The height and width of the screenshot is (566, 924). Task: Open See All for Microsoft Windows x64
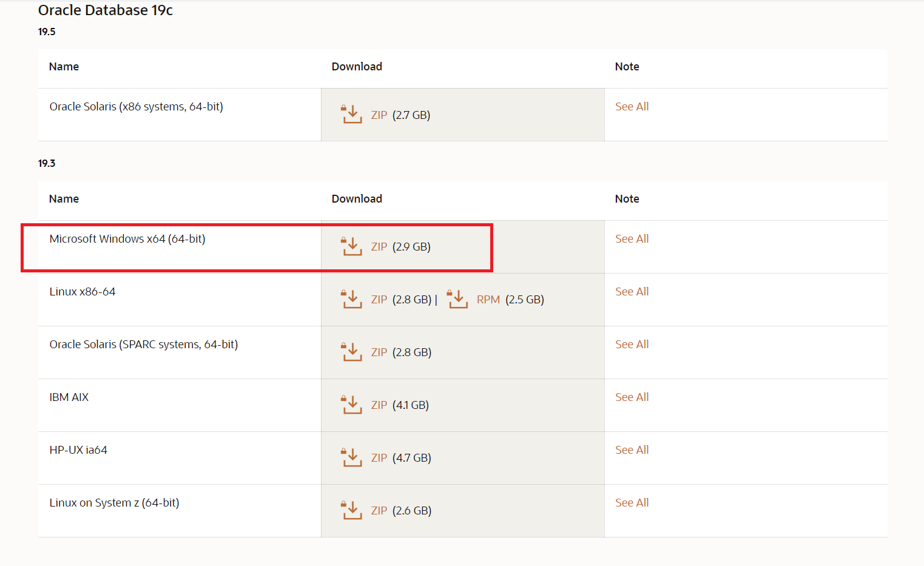coord(632,239)
